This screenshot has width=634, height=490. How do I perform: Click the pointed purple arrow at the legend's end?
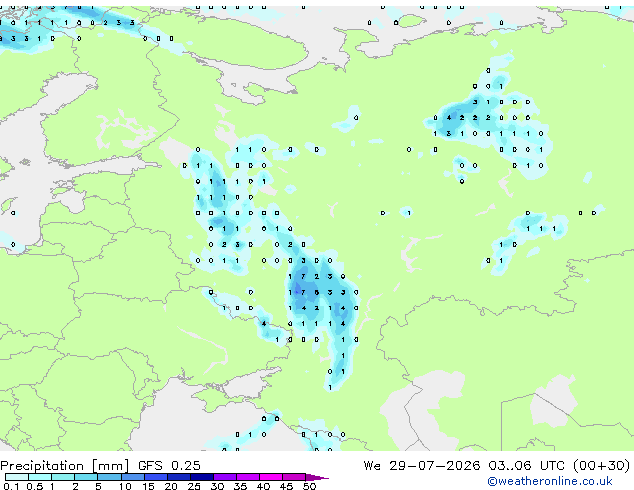point(317,477)
